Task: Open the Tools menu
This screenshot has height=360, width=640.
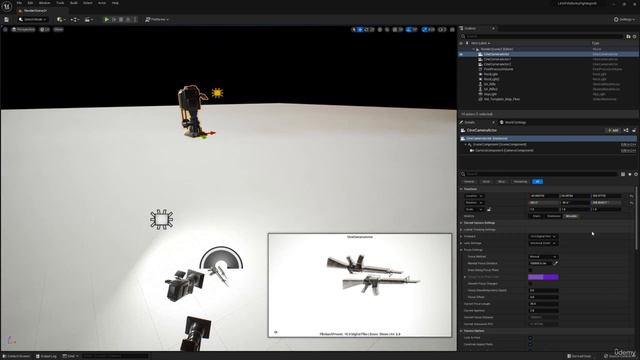Action: pos(60,3)
